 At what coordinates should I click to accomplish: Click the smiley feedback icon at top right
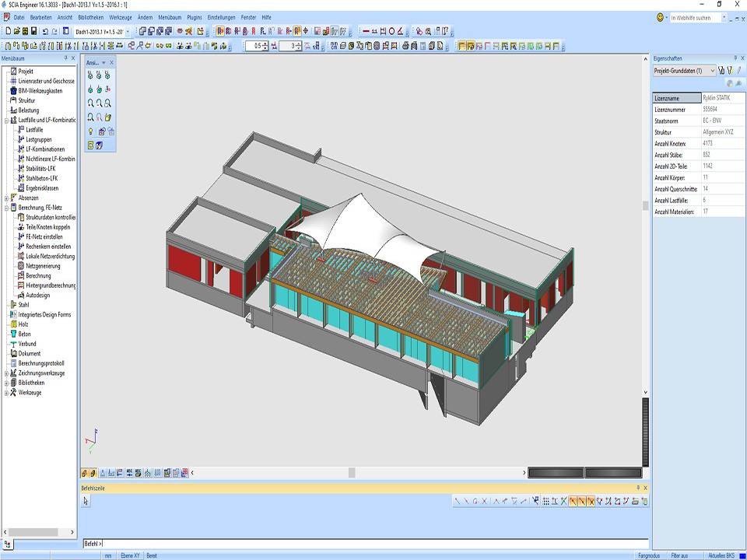[661, 17]
